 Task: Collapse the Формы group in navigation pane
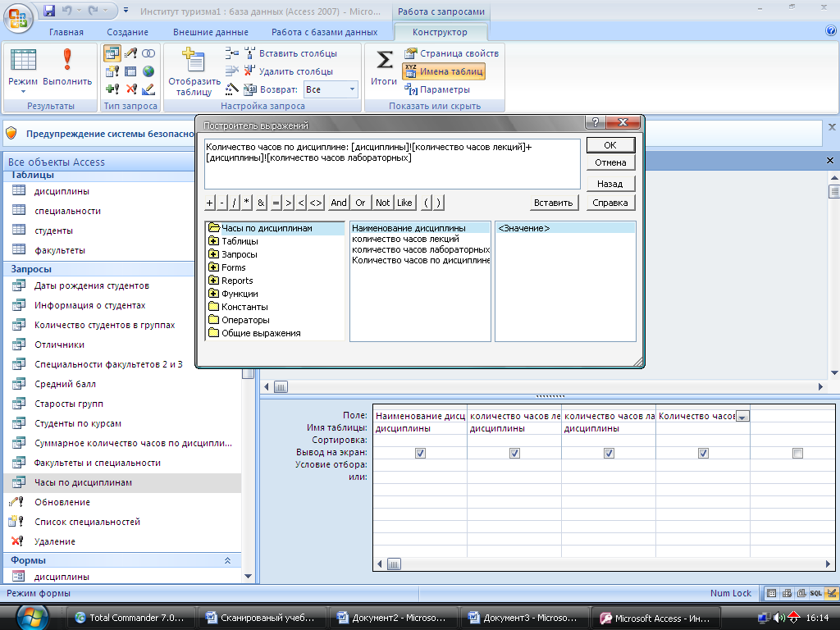coord(227,560)
